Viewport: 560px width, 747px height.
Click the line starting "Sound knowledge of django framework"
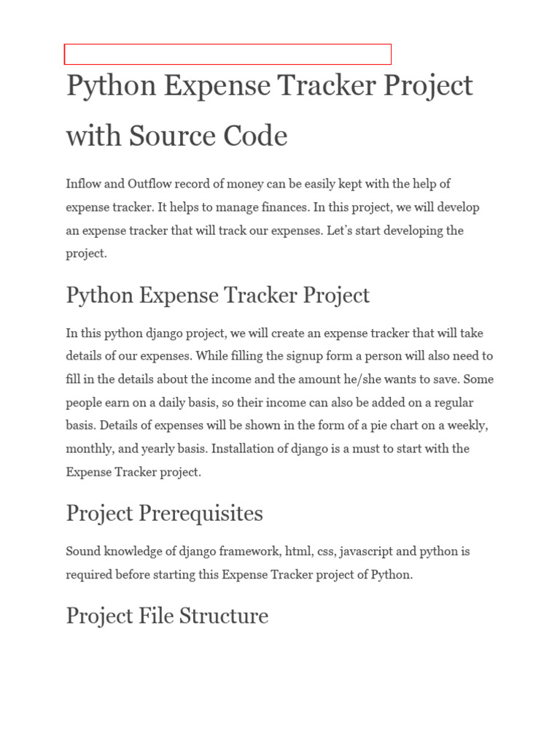point(268,551)
